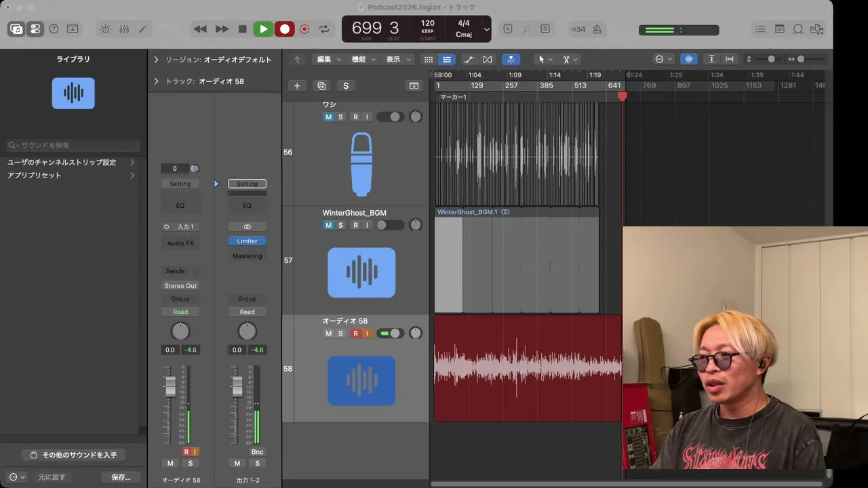Open the 表示 menu
Viewport: 868px width, 488px height.
click(x=398, y=60)
